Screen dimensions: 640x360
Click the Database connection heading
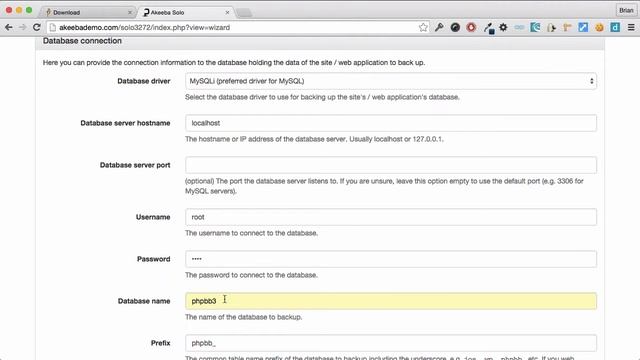82,41
